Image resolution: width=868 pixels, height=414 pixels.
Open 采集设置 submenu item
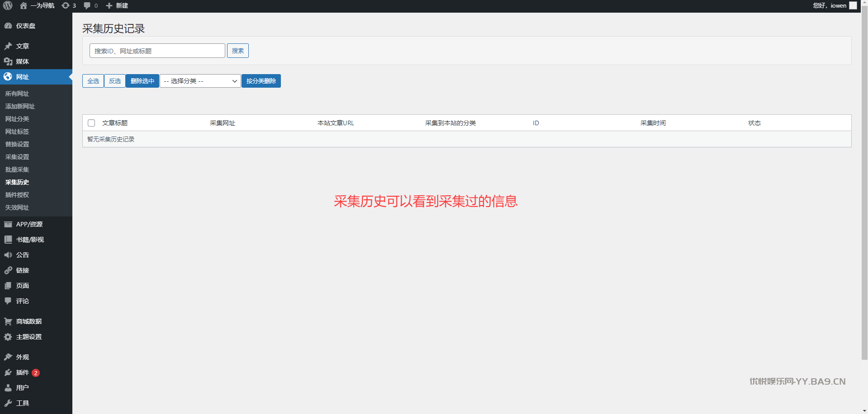coord(17,157)
